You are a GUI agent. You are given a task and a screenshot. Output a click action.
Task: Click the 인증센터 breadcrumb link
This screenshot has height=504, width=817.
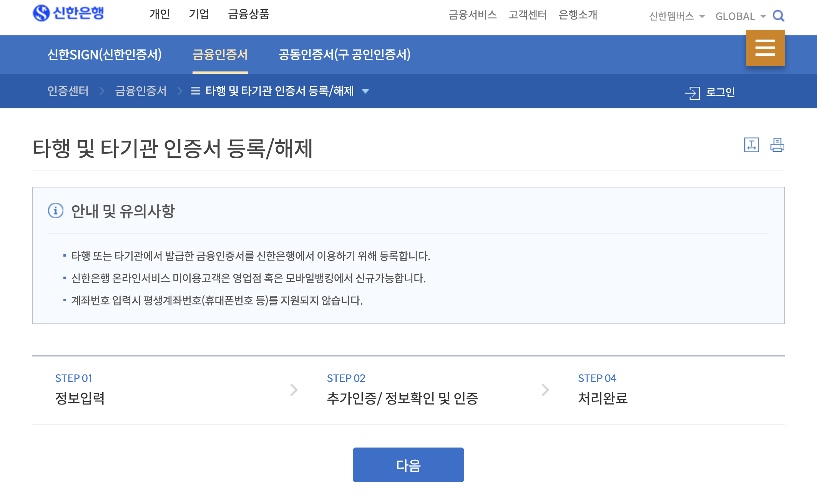click(68, 91)
